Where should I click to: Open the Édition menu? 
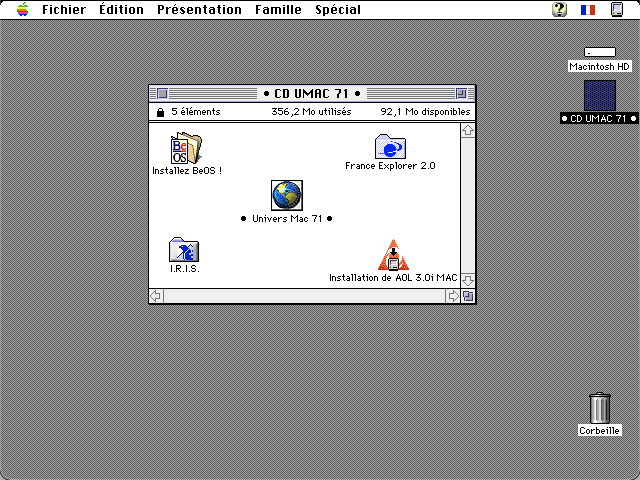click(x=121, y=9)
